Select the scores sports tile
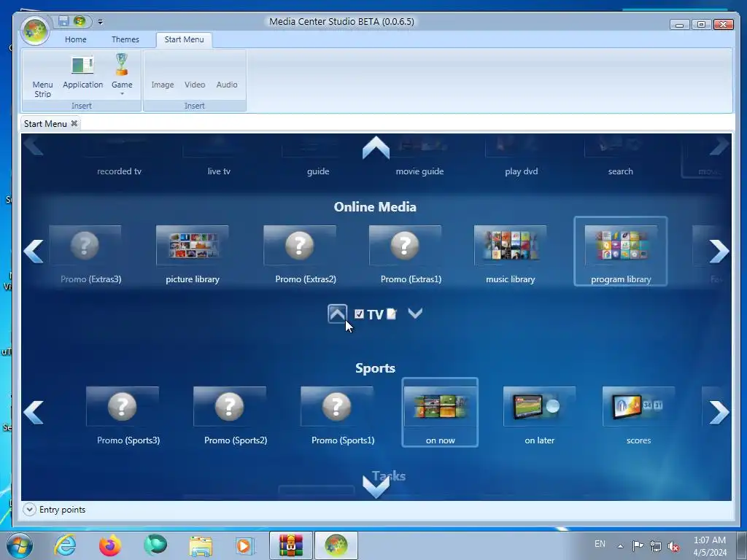Image resolution: width=747 pixels, height=560 pixels. point(639,416)
